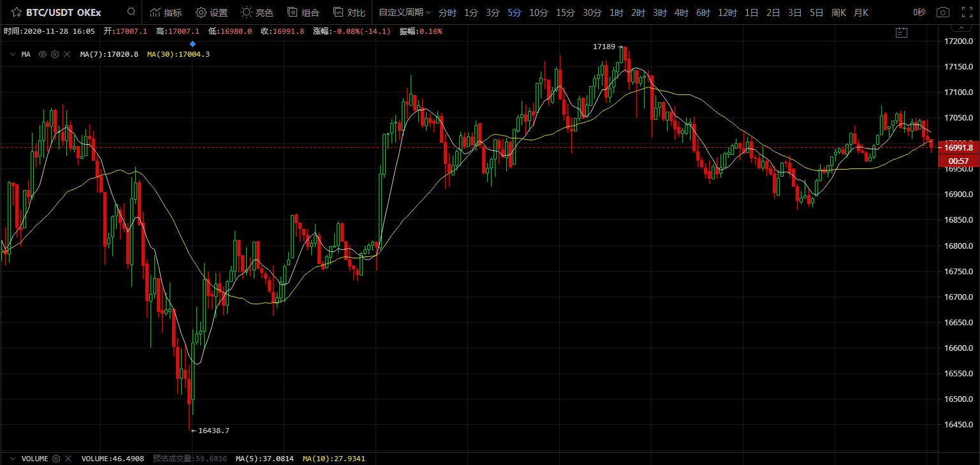
Task: Switch to 亮色 light theme
Action: (x=258, y=12)
